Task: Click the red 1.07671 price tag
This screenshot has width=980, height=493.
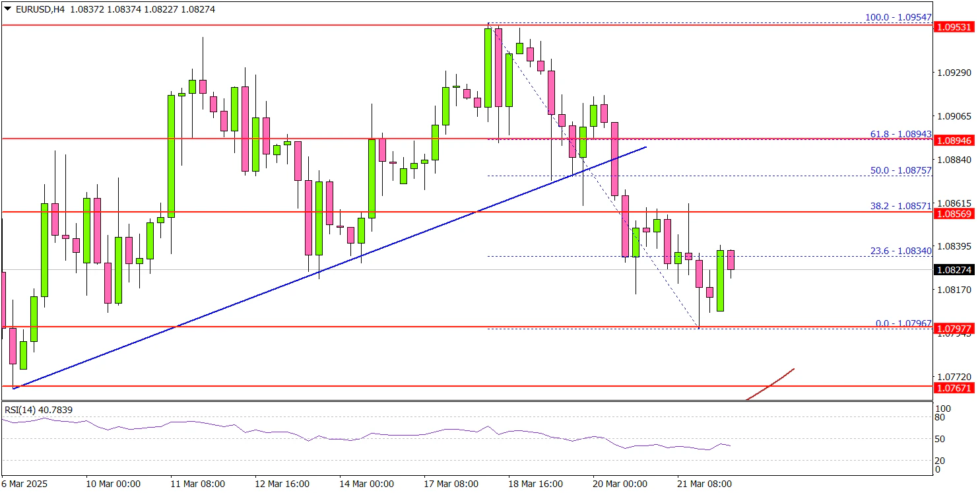Action: click(x=954, y=388)
